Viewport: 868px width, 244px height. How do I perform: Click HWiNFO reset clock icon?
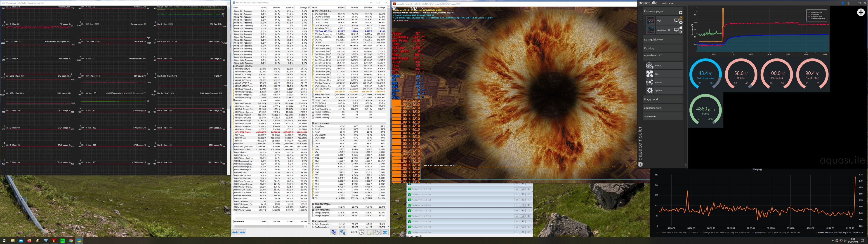pyautogui.click(x=361, y=232)
